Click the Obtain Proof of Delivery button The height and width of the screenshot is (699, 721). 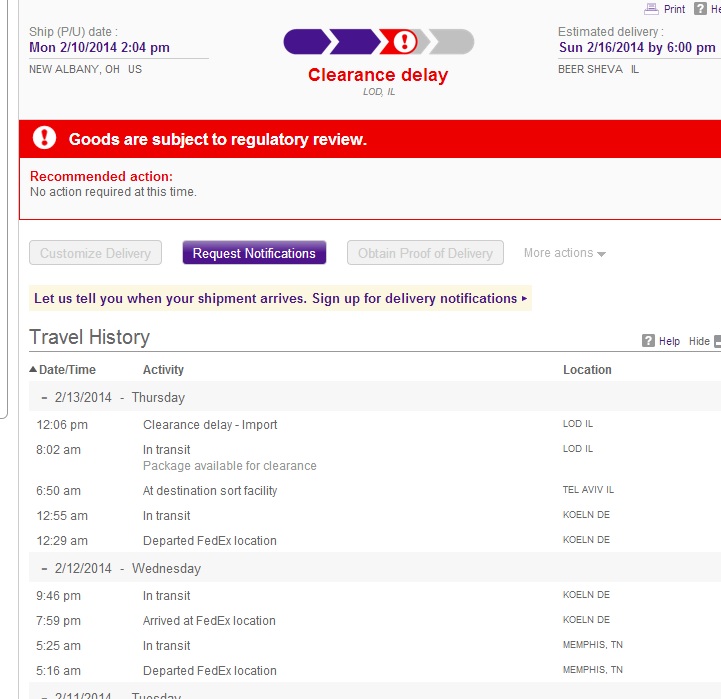coord(425,253)
